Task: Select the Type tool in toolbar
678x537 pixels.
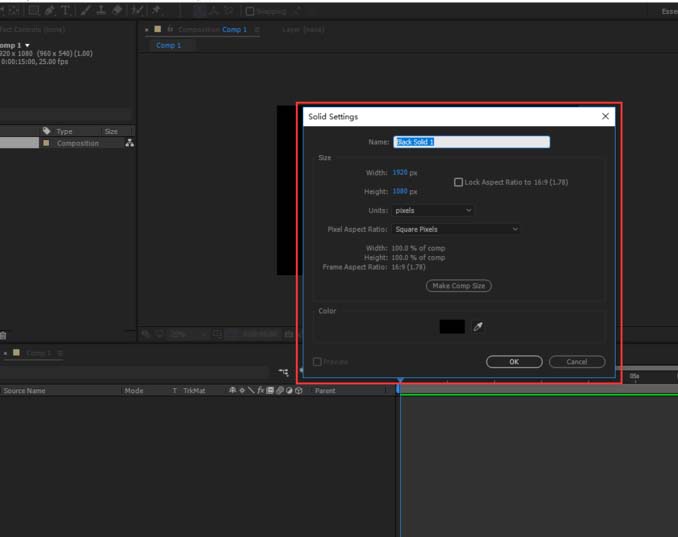Action: point(67,11)
